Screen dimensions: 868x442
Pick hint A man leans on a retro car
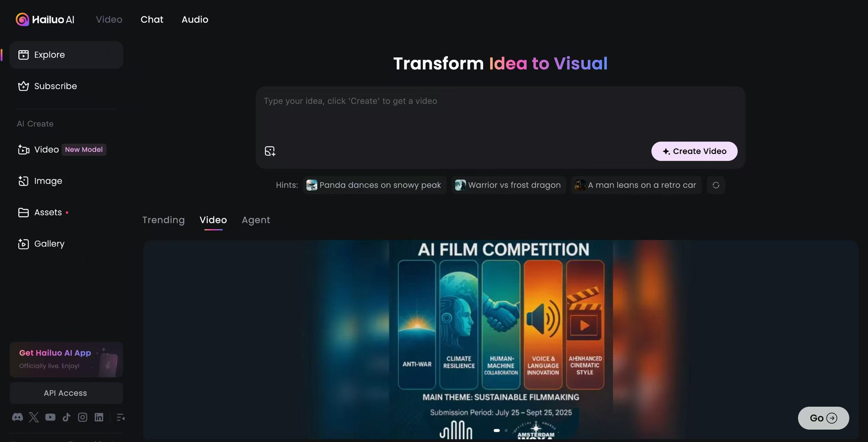tap(636, 185)
